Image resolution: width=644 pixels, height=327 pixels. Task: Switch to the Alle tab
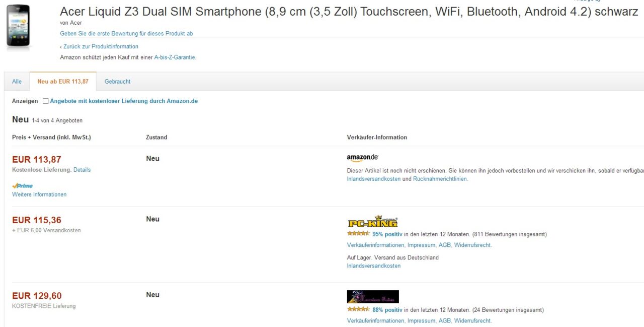tap(17, 82)
